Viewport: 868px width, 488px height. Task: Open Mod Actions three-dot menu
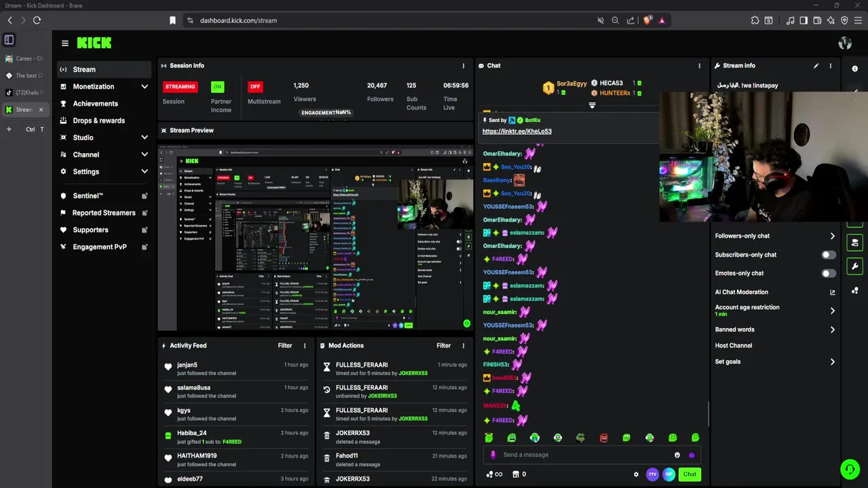click(x=463, y=346)
